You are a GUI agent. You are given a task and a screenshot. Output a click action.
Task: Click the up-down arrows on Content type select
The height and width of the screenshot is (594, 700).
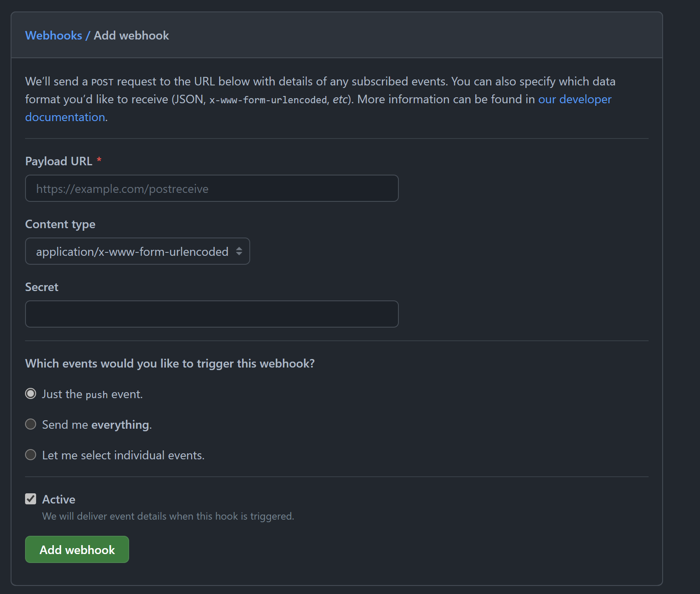[x=239, y=251]
